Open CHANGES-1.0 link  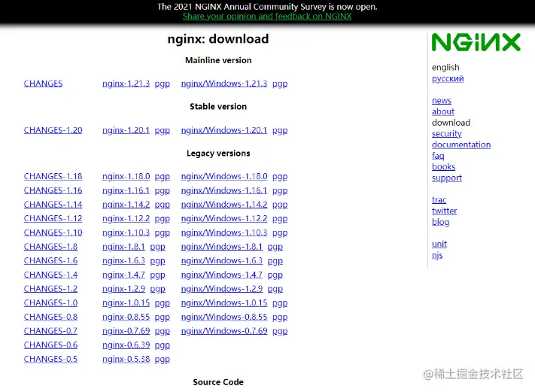click(x=50, y=303)
